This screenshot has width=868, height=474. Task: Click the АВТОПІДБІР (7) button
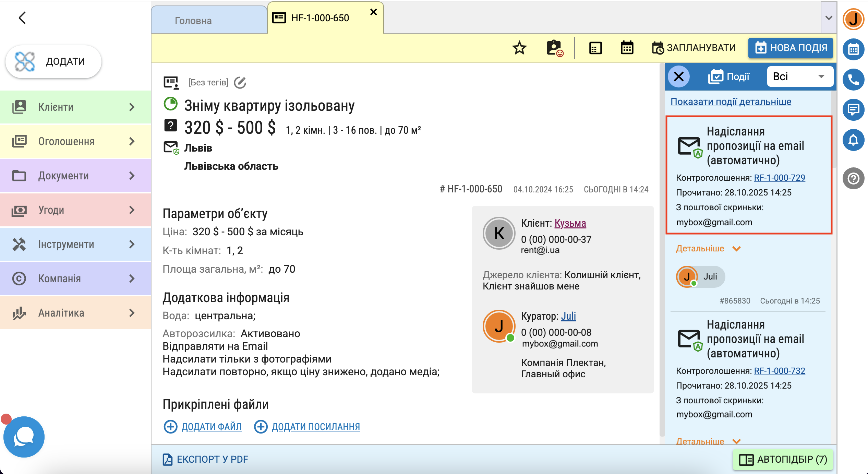point(783,459)
